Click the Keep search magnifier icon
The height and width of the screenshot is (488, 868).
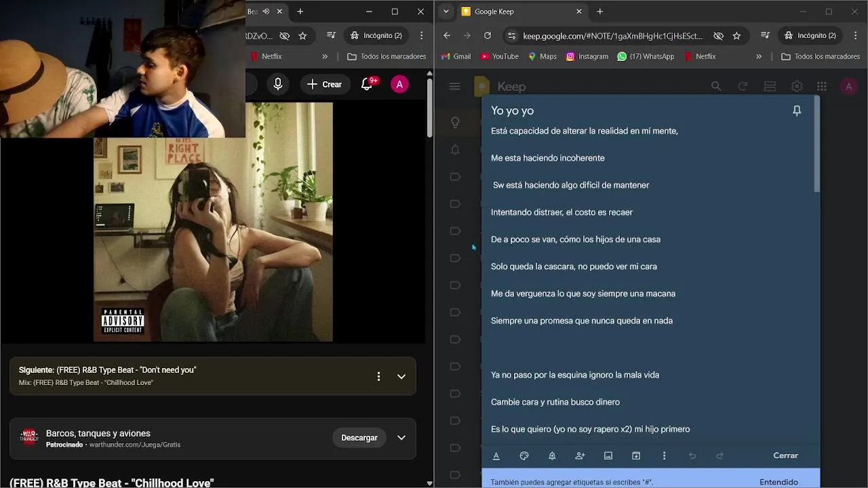pyautogui.click(x=716, y=86)
